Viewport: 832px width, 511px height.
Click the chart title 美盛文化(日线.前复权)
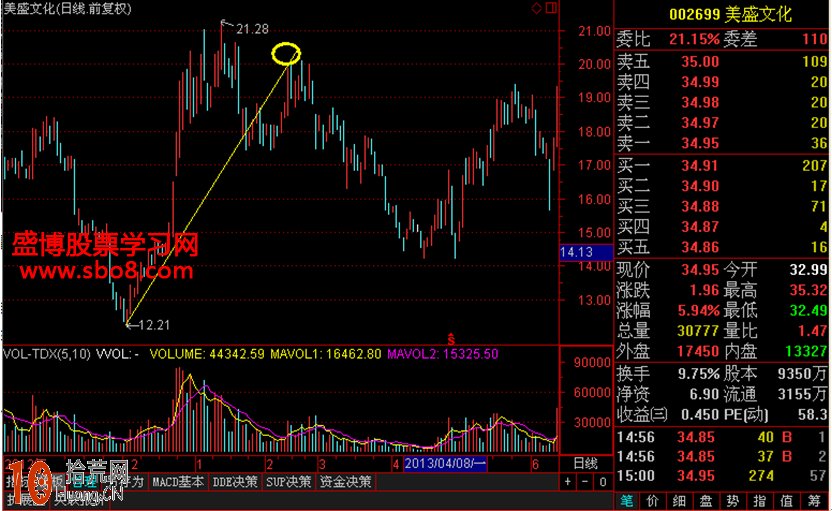pyautogui.click(x=67, y=8)
